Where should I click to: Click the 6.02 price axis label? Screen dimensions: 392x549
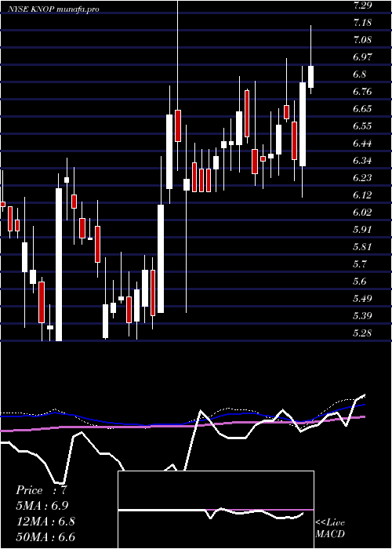click(362, 212)
